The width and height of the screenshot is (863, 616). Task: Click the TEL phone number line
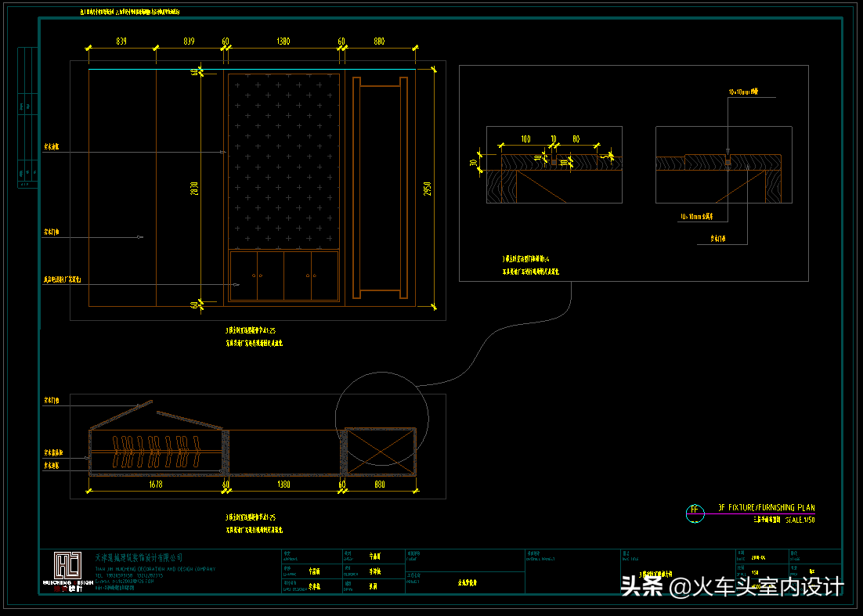(128, 575)
